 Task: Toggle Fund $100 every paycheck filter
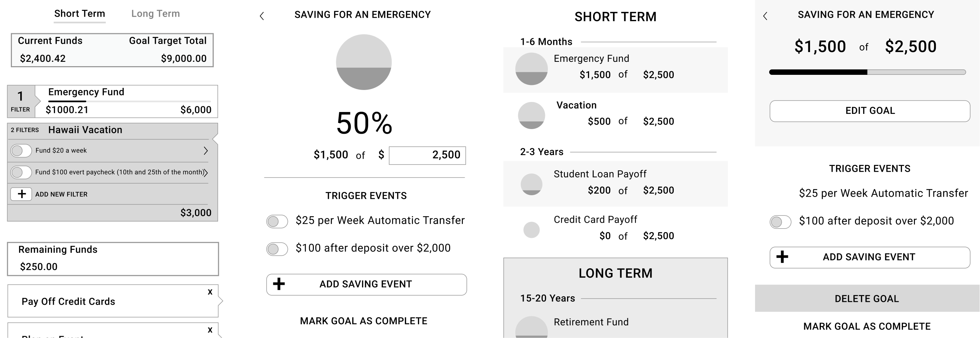pos(21,172)
